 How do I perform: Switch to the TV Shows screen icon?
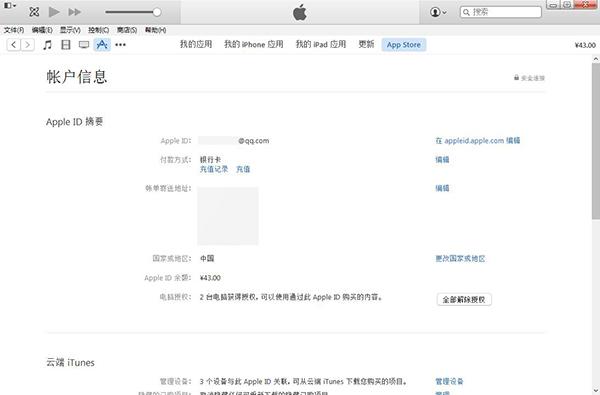pyautogui.click(x=84, y=45)
